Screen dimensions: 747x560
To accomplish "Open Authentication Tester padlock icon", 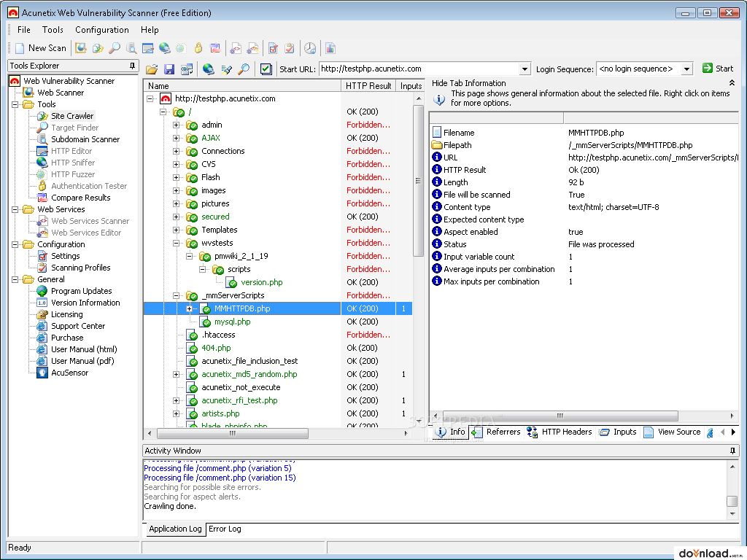I will coord(198,48).
